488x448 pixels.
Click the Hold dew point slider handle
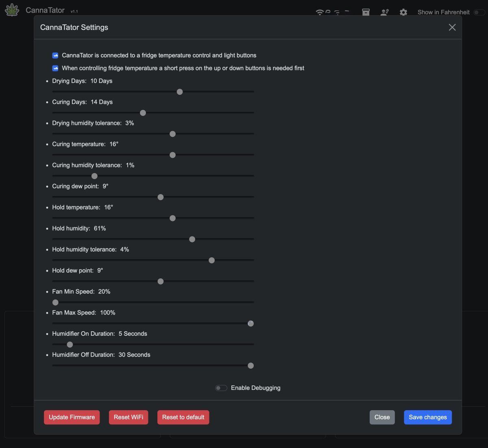(161, 282)
